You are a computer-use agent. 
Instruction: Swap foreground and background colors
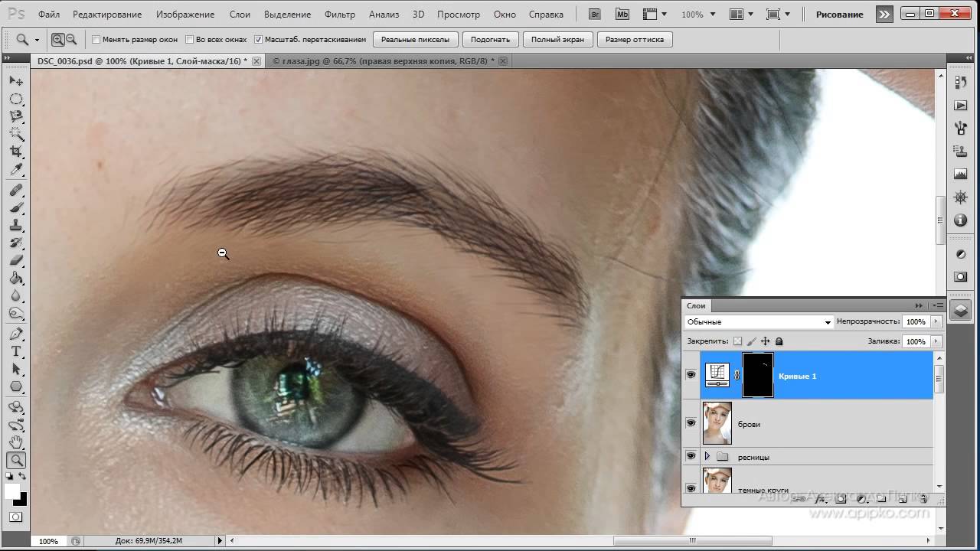click(23, 476)
